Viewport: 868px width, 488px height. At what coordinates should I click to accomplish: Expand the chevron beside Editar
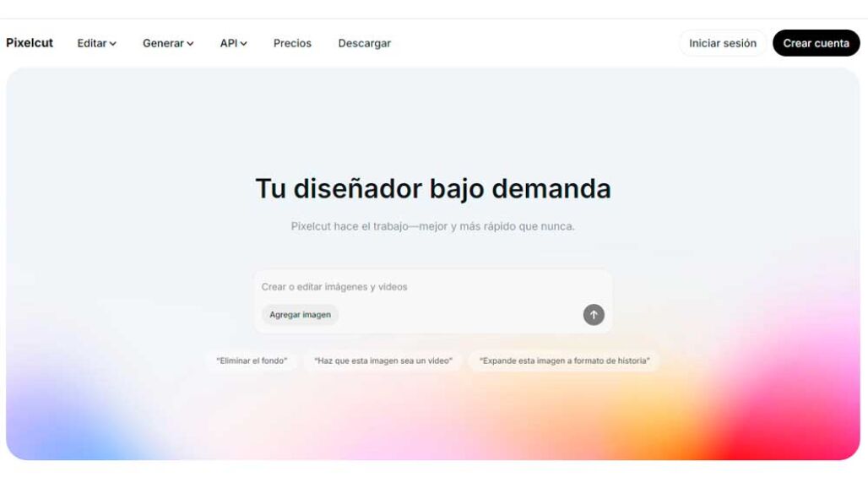tap(113, 44)
